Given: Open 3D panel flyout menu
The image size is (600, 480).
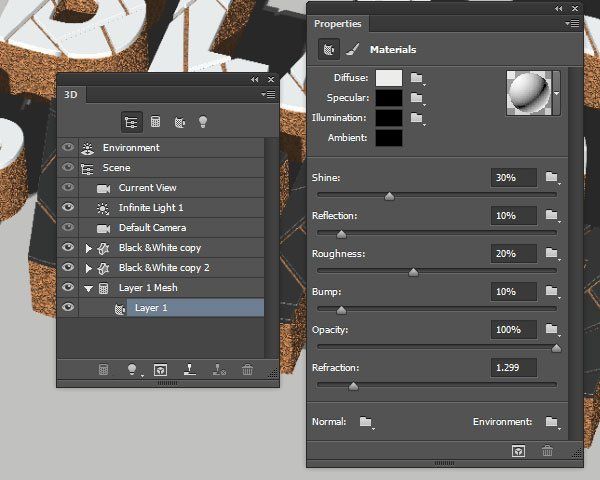Looking at the screenshot, I should (x=268, y=94).
